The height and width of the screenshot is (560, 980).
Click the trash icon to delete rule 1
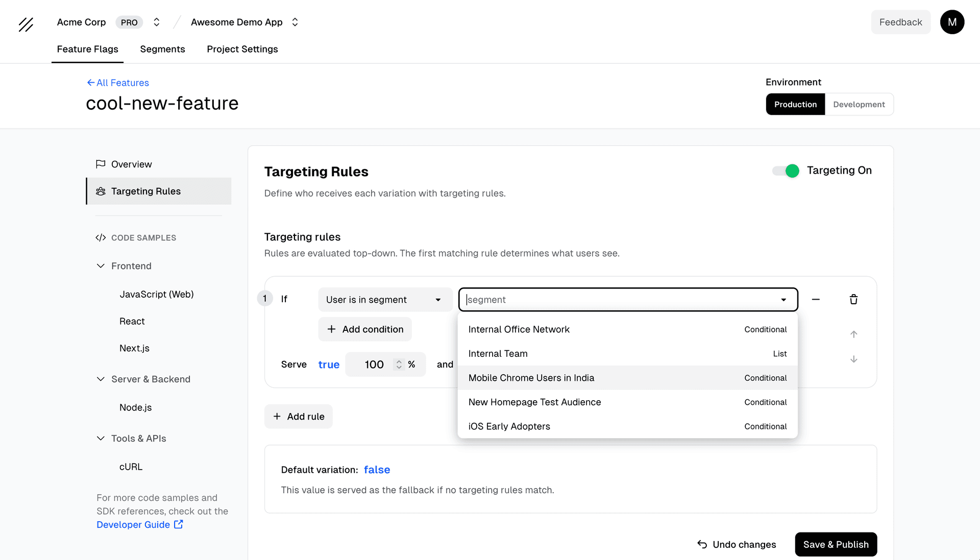pos(853,299)
